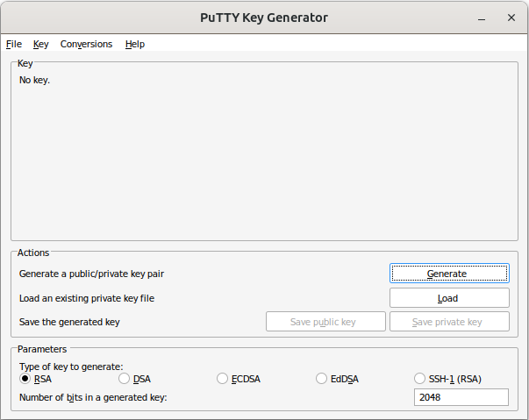This screenshot has height=420, width=529.
Task: Click the Save public key button
Action: click(325, 322)
